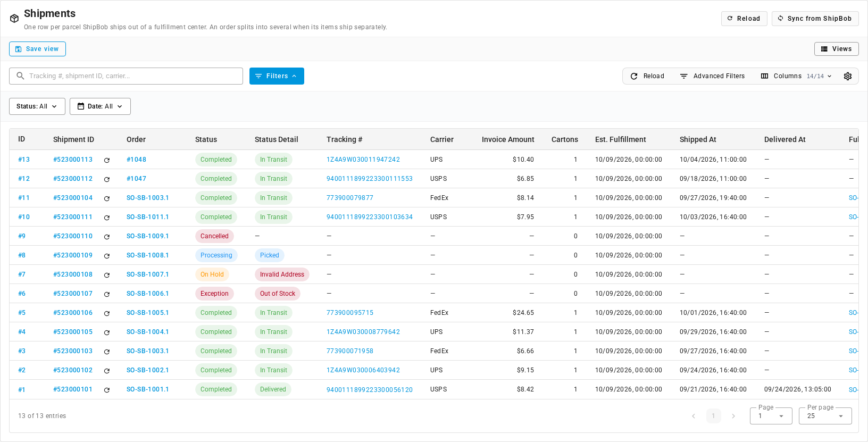The width and height of the screenshot is (868, 442).
Task: Open Advanced Filters
Action: pyautogui.click(x=713, y=76)
